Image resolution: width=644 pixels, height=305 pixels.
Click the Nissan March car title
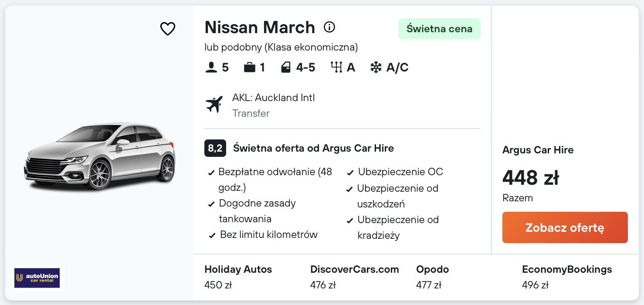(260, 27)
